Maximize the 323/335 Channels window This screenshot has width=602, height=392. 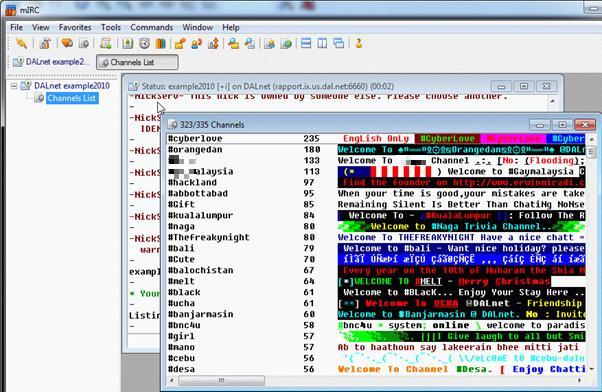[562, 125]
